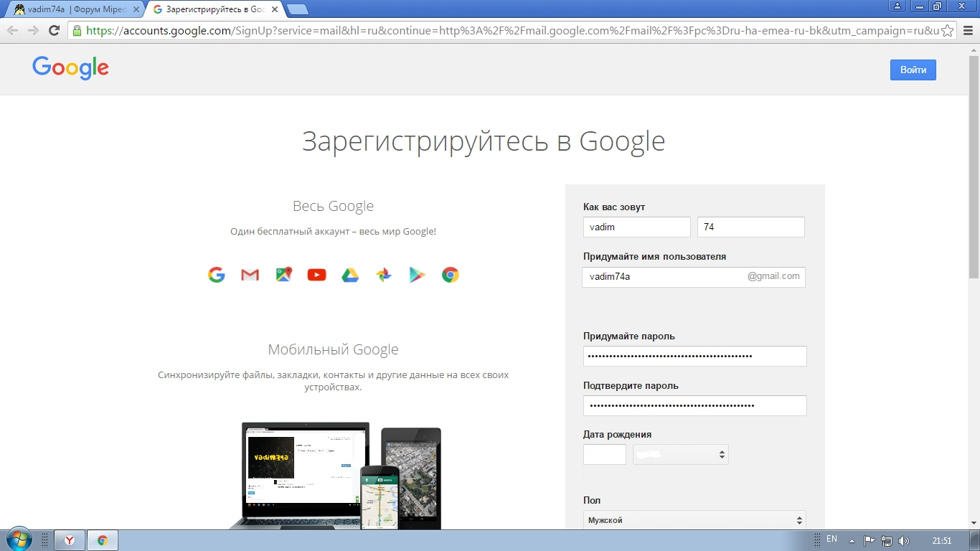Click the Как вас зовут label
This screenshot has width=980, height=551.
(x=614, y=207)
